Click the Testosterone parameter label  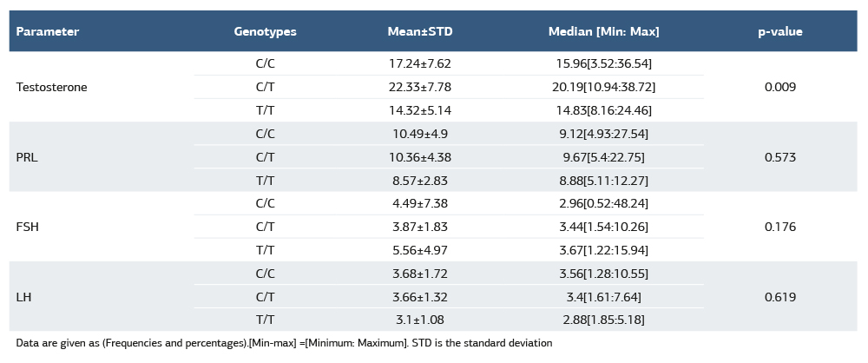(51, 87)
